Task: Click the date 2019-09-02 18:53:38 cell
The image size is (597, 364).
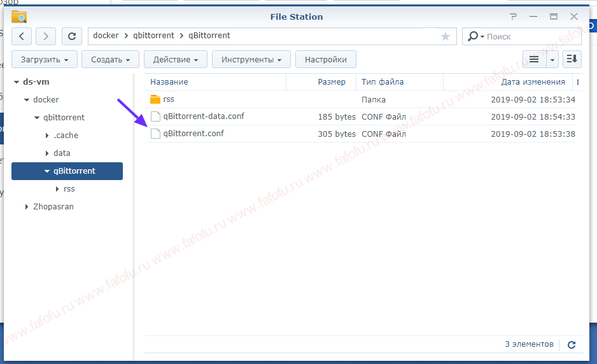Action: (x=533, y=134)
